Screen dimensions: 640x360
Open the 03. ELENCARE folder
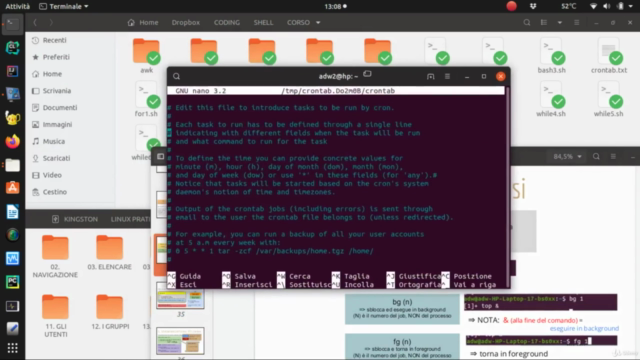click(x=109, y=252)
